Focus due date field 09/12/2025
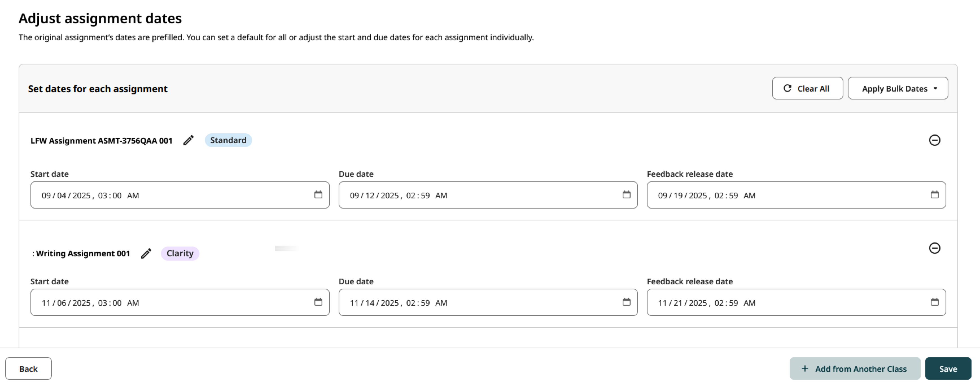980x386 pixels. point(488,195)
